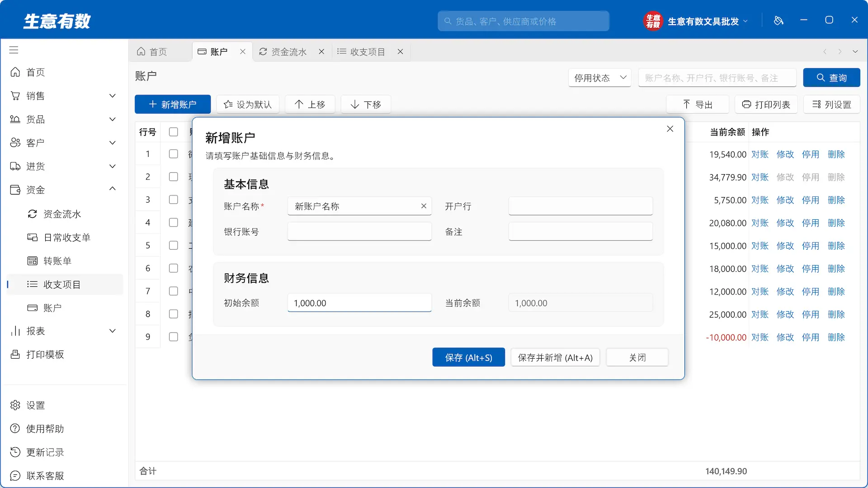The width and height of the screenshot is (868, 488).
Task: Open 资金流水 in the sidebar
Action: coord(63,214)
